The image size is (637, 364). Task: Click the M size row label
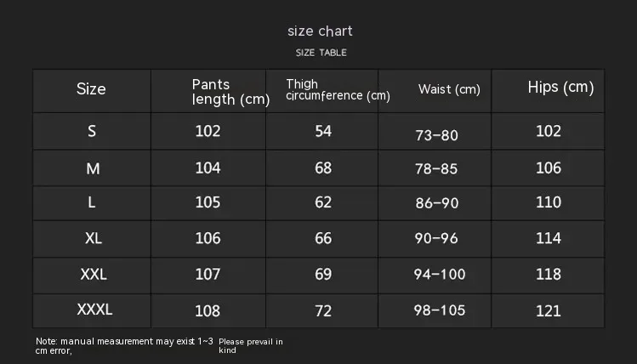point(93,168)
